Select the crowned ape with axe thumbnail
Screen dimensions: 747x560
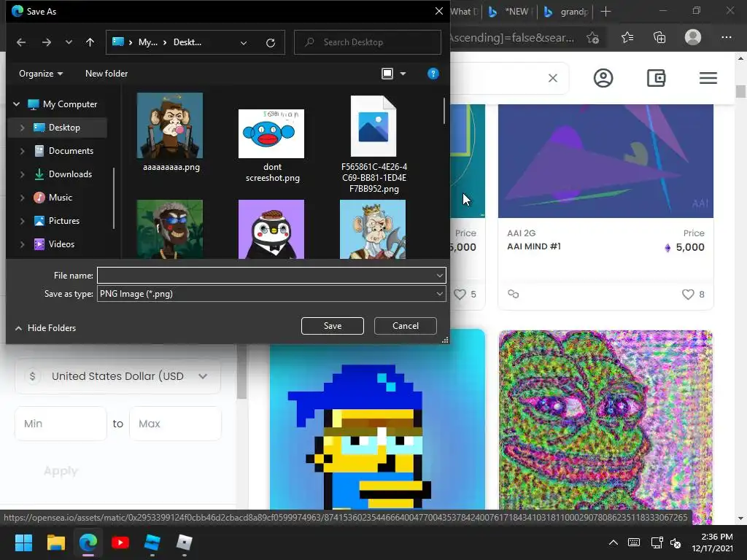[373, 230]
